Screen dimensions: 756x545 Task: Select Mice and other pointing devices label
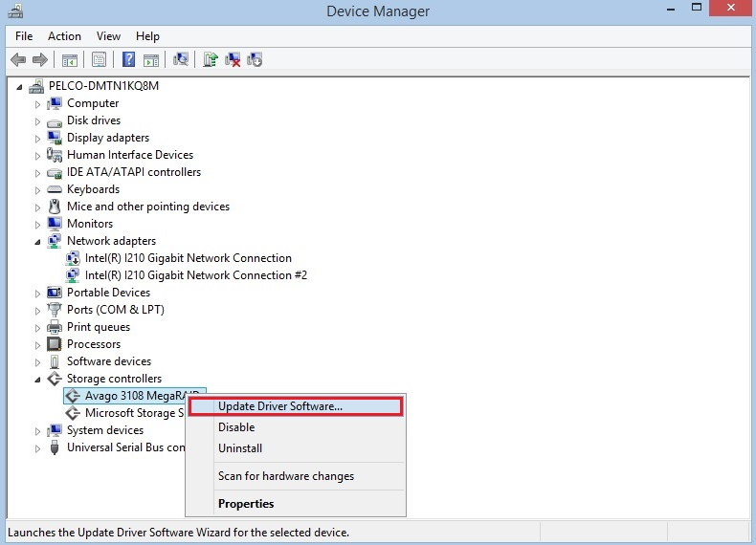[x=148, y=207]
